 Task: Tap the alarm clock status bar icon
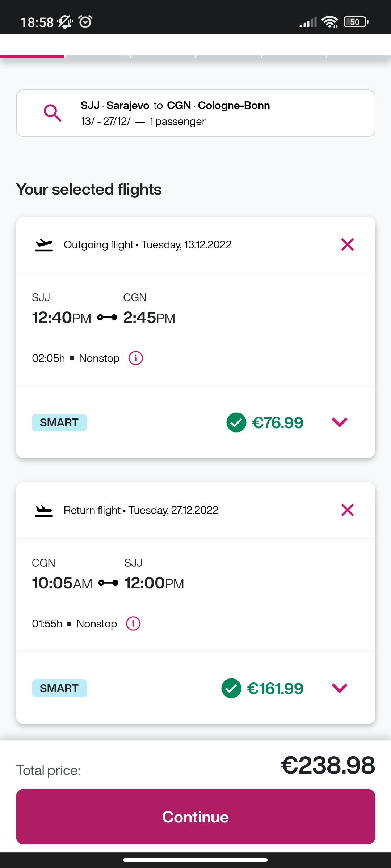85,22
